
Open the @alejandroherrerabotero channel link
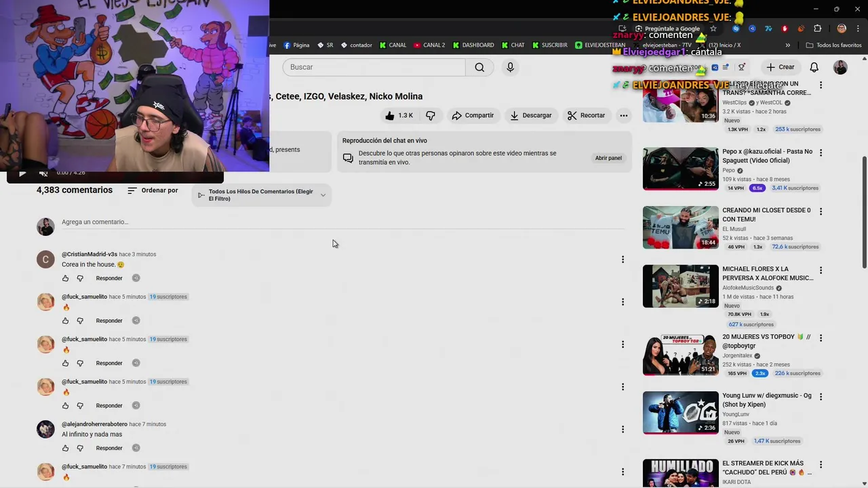pos(94,424)
